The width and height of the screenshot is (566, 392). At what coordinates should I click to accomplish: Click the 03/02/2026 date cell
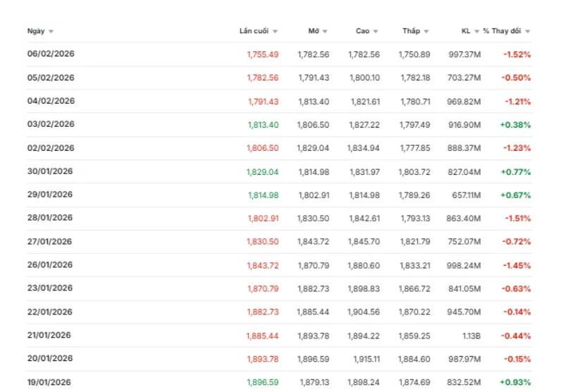[x=51, y=124]
